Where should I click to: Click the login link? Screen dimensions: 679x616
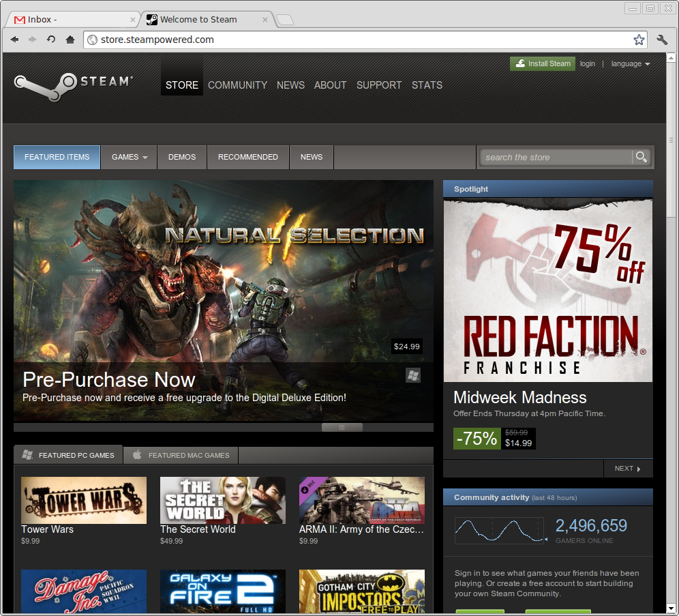(587, 63)
